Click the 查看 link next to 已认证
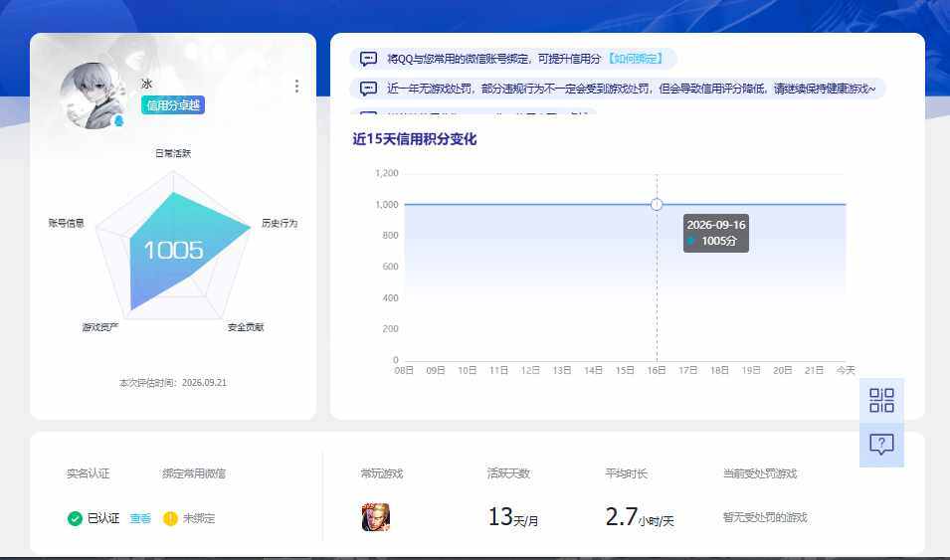The width and height of the screenshot is (950, 560). 140,518
